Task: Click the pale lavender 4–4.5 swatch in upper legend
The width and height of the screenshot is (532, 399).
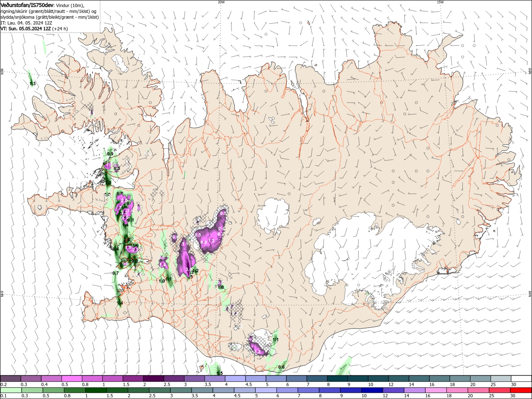Action: pos(235,379)
